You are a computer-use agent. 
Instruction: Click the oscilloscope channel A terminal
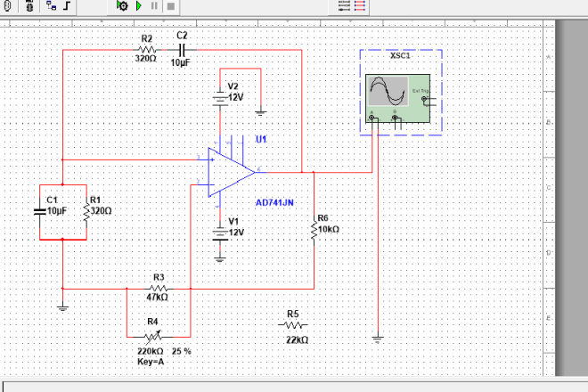tap(372, 118)
